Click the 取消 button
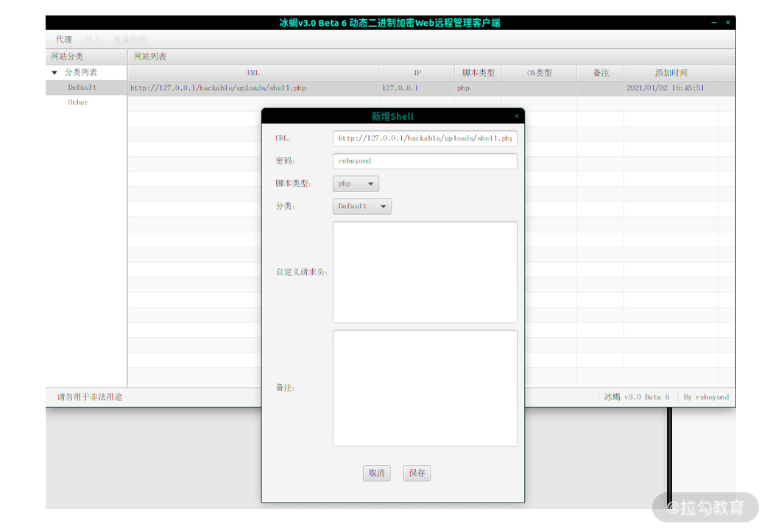The width and height of the screenshot is (770, 532). (377, 473)
